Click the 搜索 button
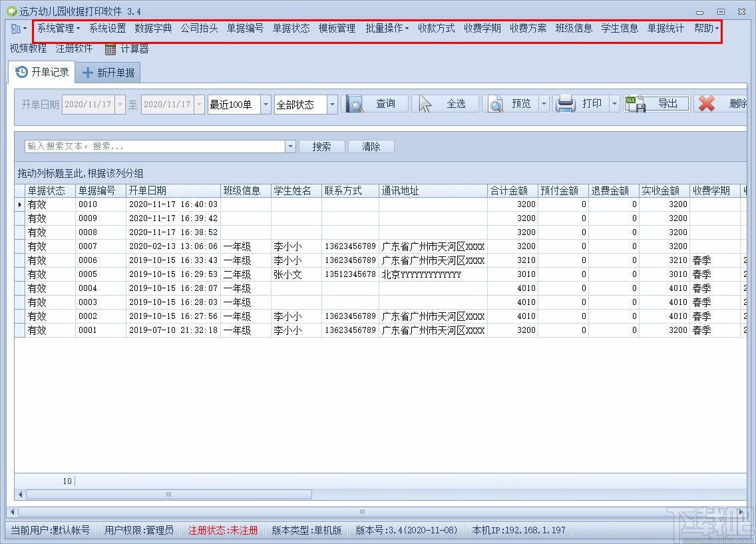This screenshot has width=756, height=544. (321, 146)
